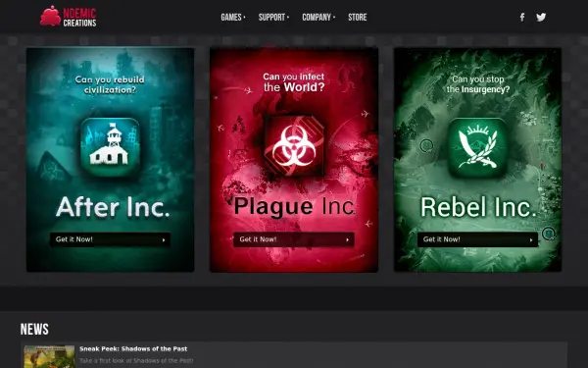This screenshot has width=588, height=368.
Task: Click Get it Now! for Plague Inc.
Action: (x=294, y=239)
